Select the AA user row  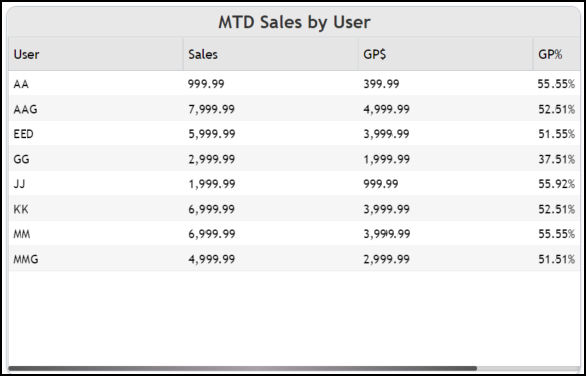pyautogui.click(x=294, y=84)
